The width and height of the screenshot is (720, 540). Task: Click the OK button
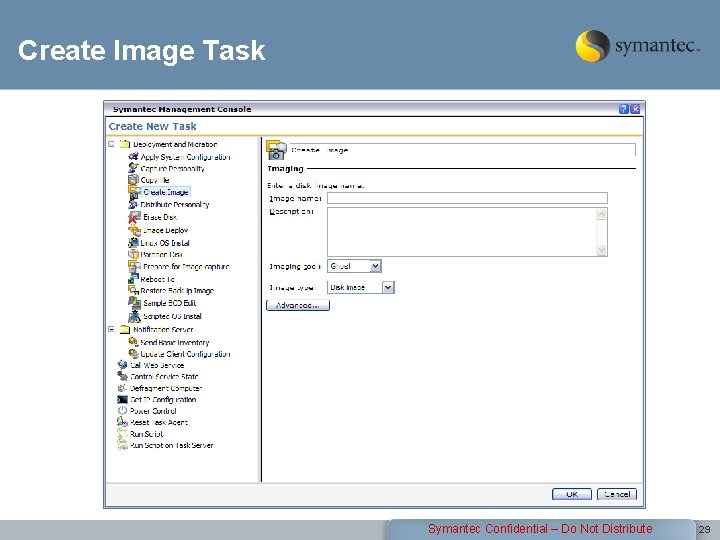pyautogui.click(x=572, y=494)
